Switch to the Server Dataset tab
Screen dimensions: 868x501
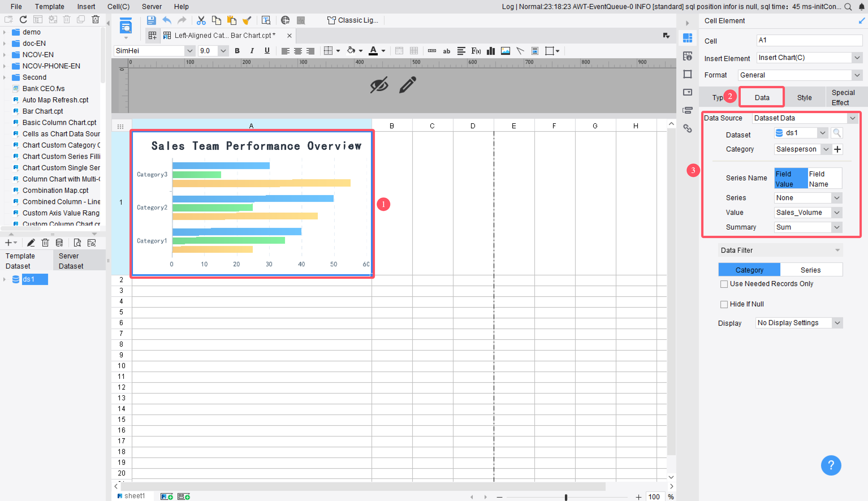coord(79,261)
